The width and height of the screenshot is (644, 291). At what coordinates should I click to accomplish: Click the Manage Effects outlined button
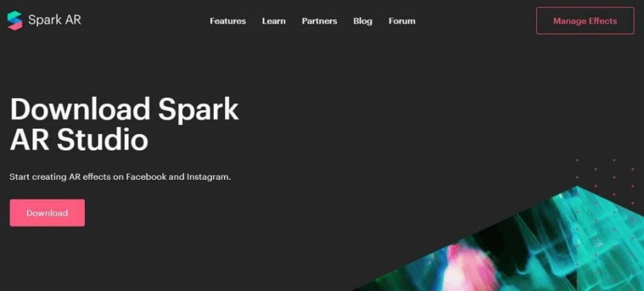pyautogui.click(x=585, y=21)
